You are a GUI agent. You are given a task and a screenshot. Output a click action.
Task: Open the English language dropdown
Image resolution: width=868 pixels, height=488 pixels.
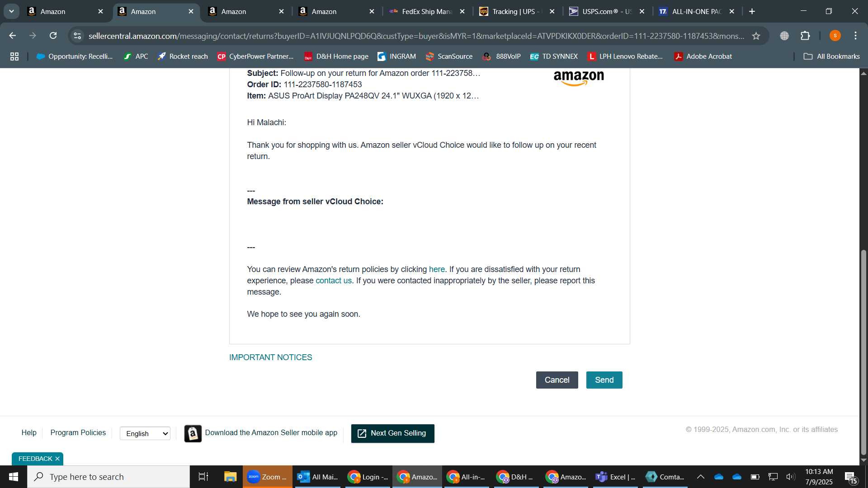click(145, 433)
